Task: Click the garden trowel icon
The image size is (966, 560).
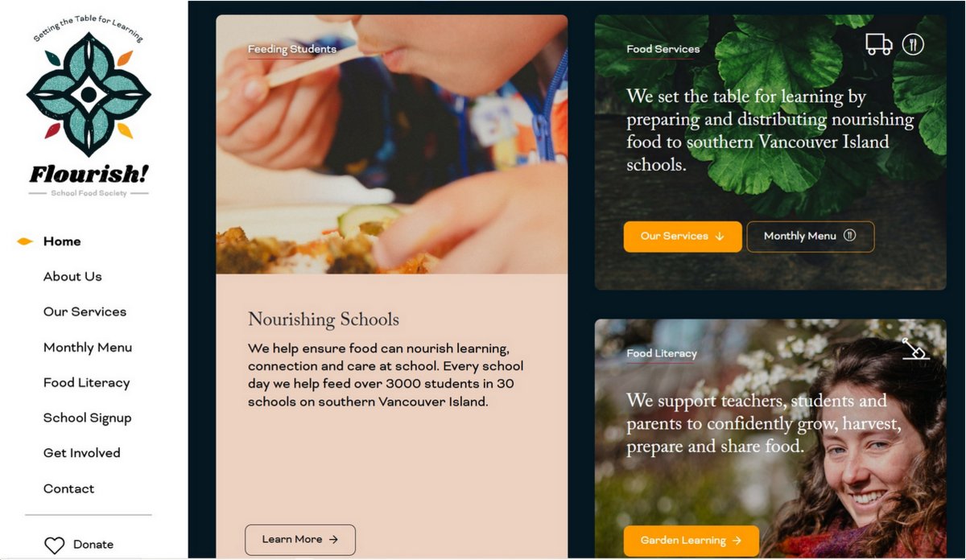Action: point(915,349)
